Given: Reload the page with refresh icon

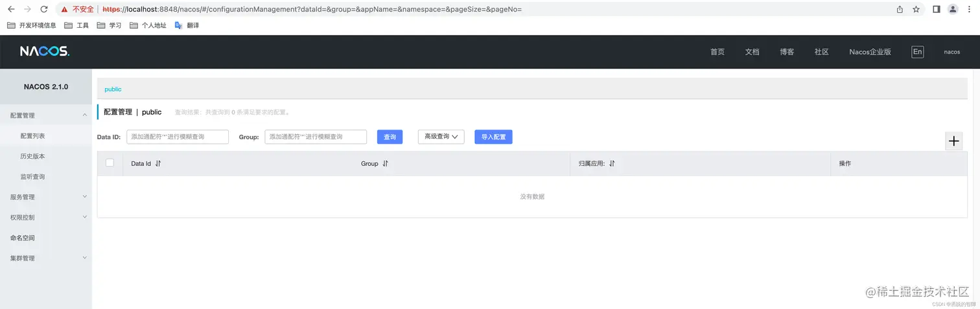Looking at the screenshot, I should 44,10.
